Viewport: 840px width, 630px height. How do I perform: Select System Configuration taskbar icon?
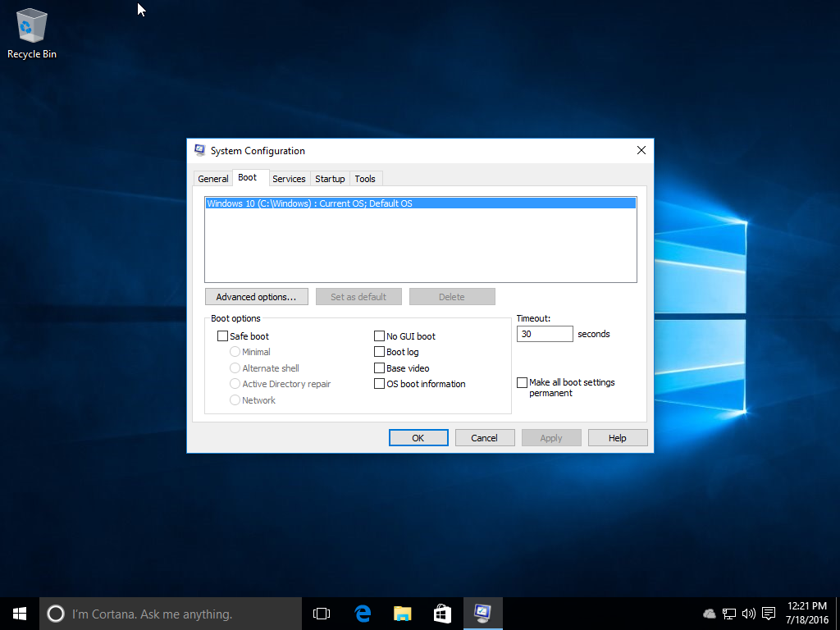tap(482, 614)
